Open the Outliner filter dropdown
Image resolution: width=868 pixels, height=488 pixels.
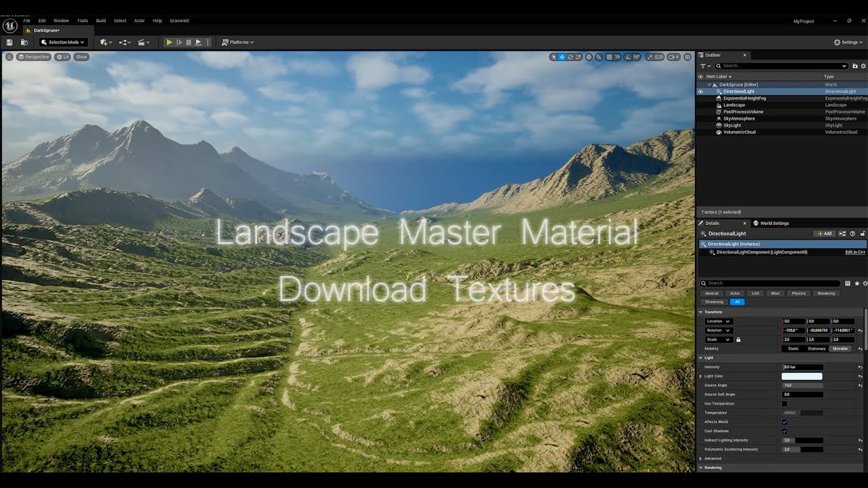click(705, 66)
